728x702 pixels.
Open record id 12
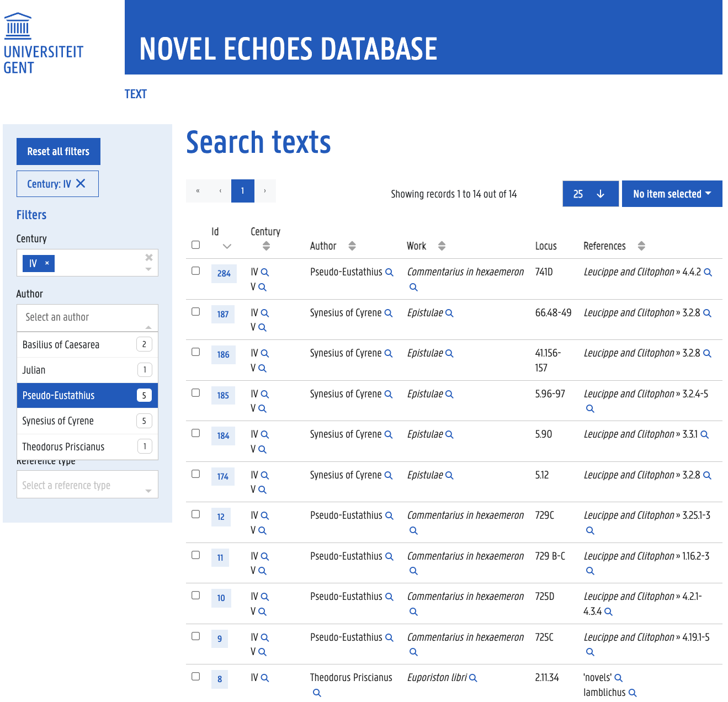tap(221, 517)
